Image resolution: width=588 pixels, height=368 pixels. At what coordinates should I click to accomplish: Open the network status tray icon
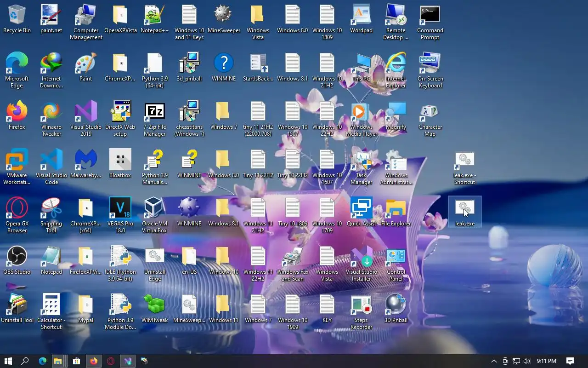pos(516,361)
